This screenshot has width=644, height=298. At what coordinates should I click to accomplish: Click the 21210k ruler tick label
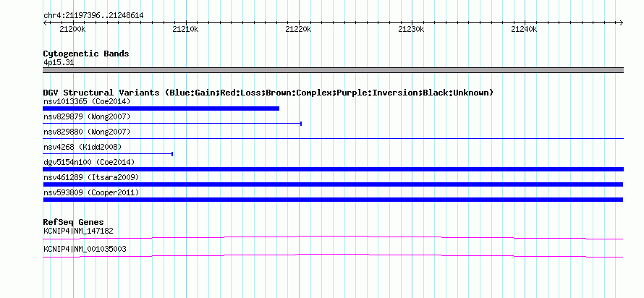click(x=185, y=29)
